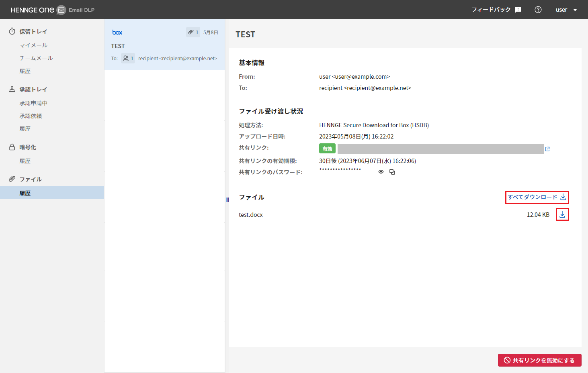
Task: Click the すべてダウンロード button
Action: (537, 197)
